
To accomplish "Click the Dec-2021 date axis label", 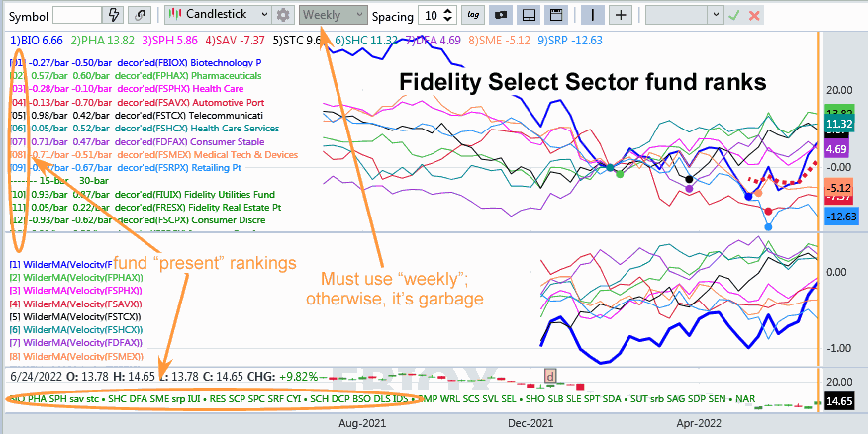I will coord(530,423).
